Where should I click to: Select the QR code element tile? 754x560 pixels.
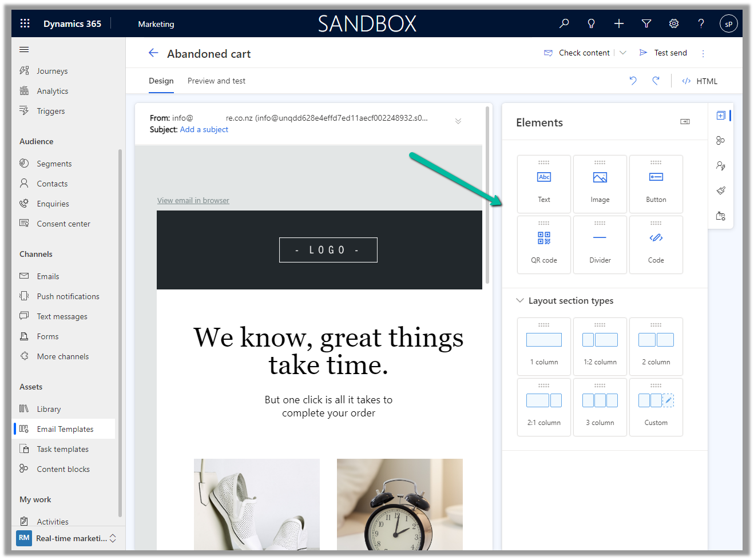point(544,245)
